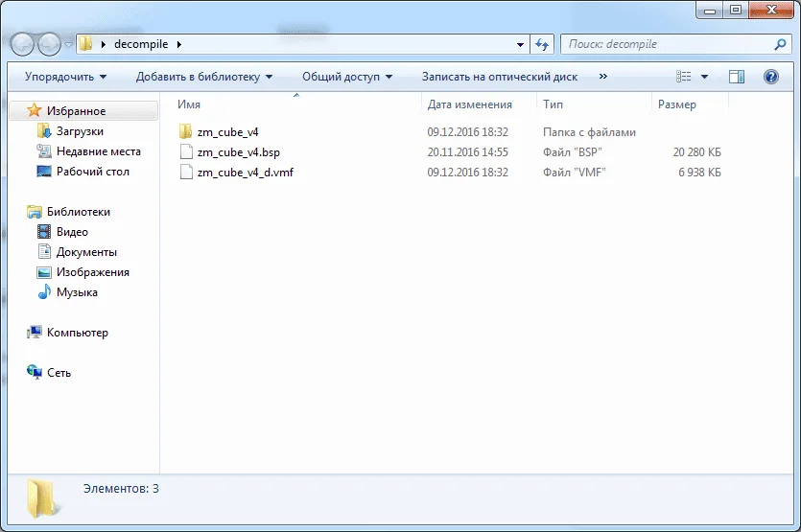Sort by Дата изменения column
The width and height of the screenshot is (801, 532).
(470, 104)
